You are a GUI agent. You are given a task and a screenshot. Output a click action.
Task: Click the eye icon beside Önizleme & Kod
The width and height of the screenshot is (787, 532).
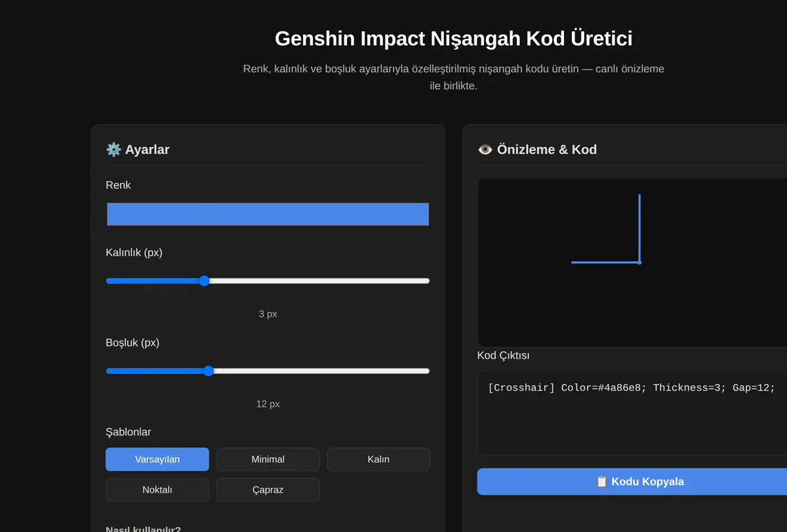(x=485, y=150)
